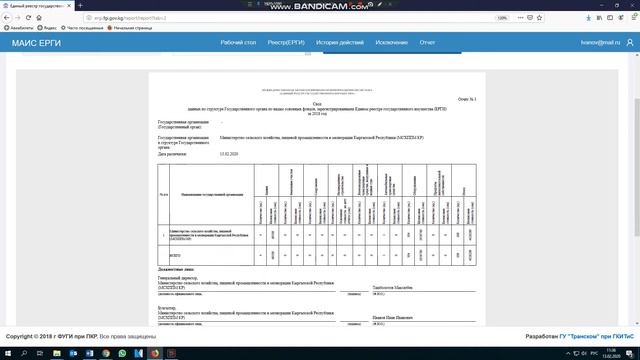Show hidden system tray icons
Image resolution: width=640 pixels, height=360 pixels.
[568, 353]
